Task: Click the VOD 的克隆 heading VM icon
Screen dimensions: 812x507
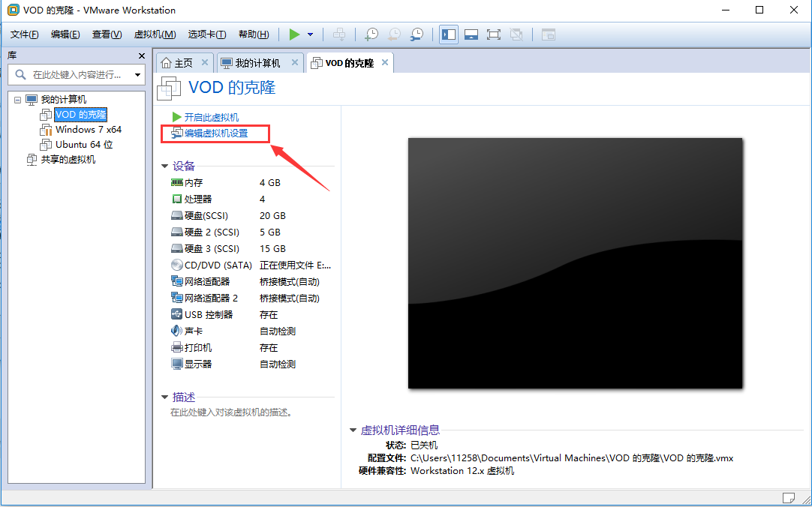Action: pos(169,88)
